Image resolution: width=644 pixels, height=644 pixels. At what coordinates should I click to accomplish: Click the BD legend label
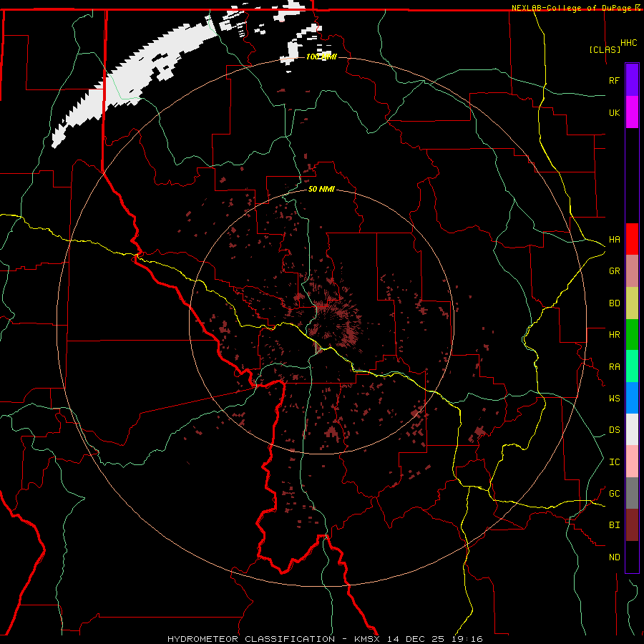pos(614,303)
